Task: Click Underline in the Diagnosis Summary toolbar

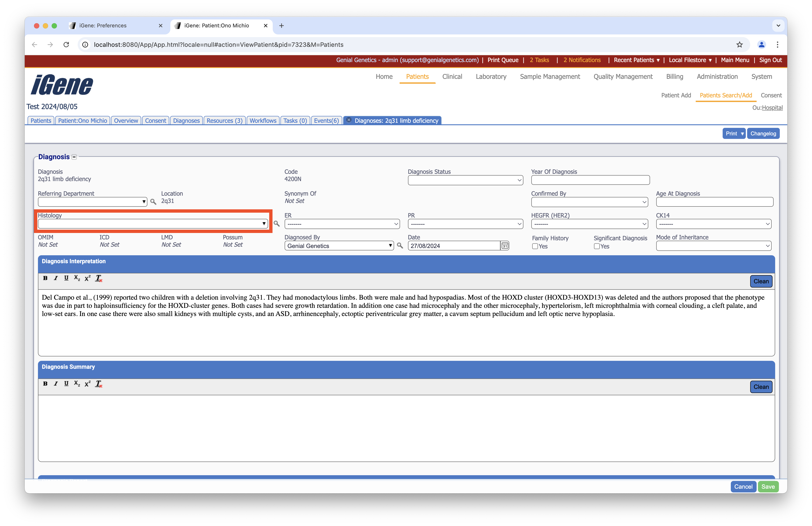Action: (66, 384)
